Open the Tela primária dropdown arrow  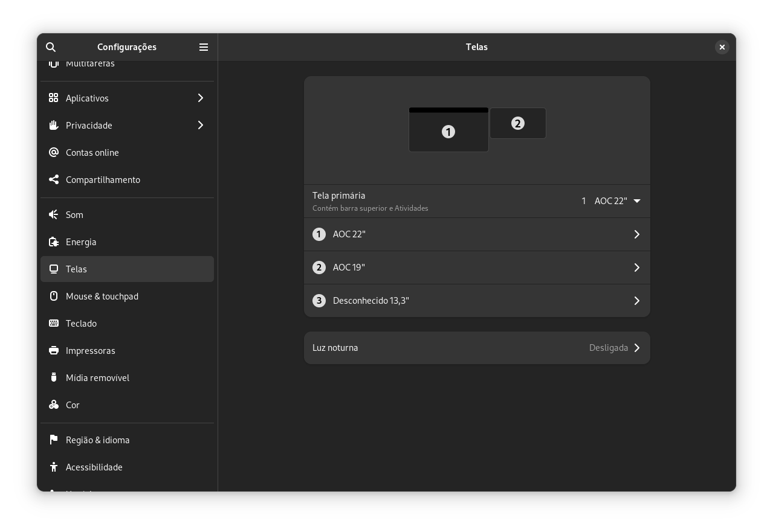637,201
